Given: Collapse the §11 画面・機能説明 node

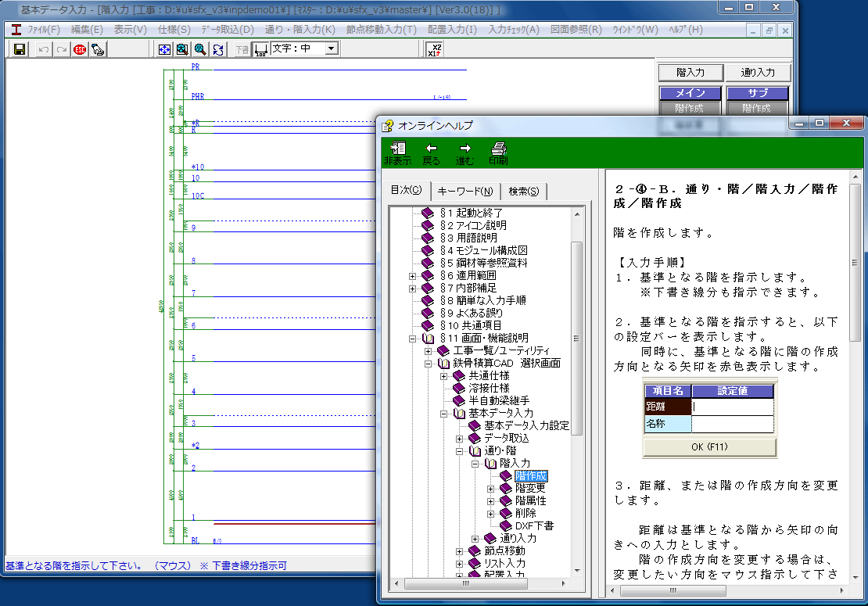Looking at the screenshot, I should [x=412, y=339].
